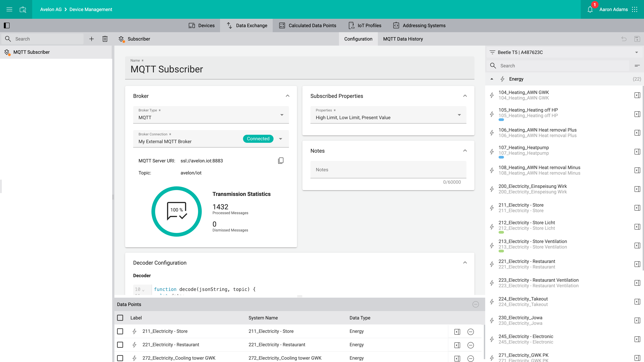
Task: Locate 221_Electricity - Restaurant row panel icon
Action: 457,345
